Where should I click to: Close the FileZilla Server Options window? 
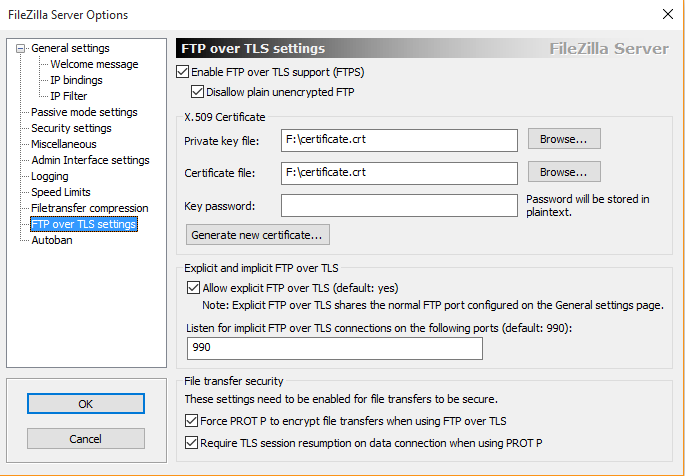click(x=667, y=14)
